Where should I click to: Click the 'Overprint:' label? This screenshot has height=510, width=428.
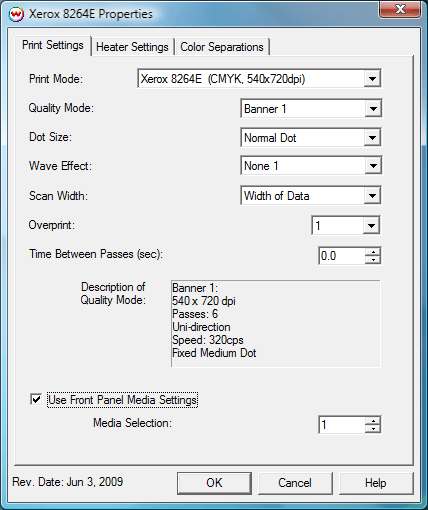click(52, 225)
